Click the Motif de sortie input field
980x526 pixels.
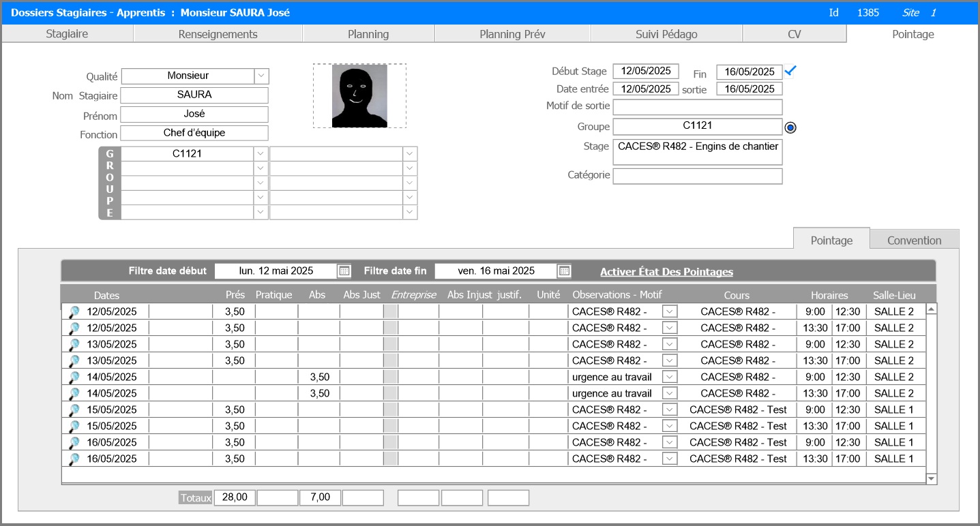coord(697,107)
